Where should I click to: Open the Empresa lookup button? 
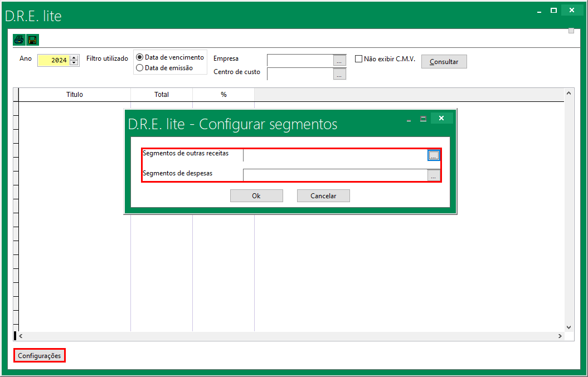339,60
